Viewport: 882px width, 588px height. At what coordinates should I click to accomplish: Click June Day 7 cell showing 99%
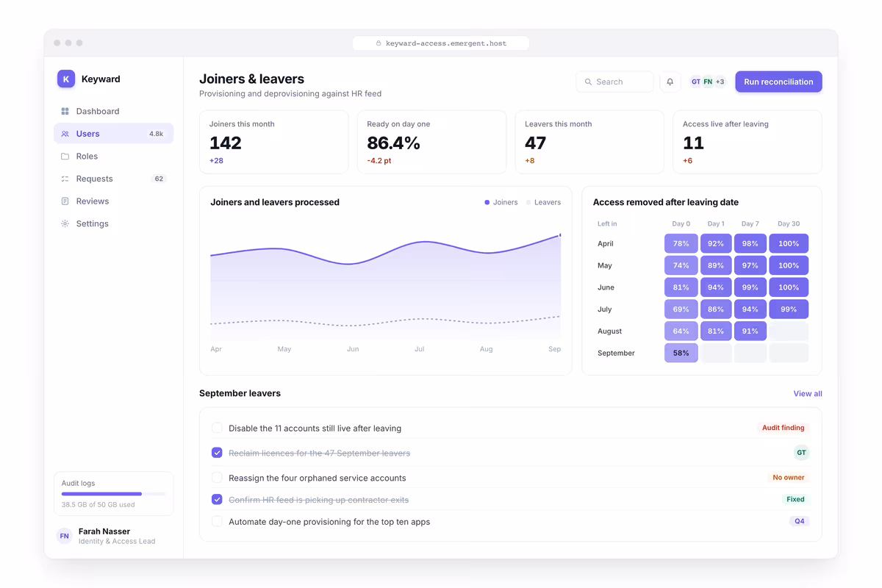click(x=750, y=287)
